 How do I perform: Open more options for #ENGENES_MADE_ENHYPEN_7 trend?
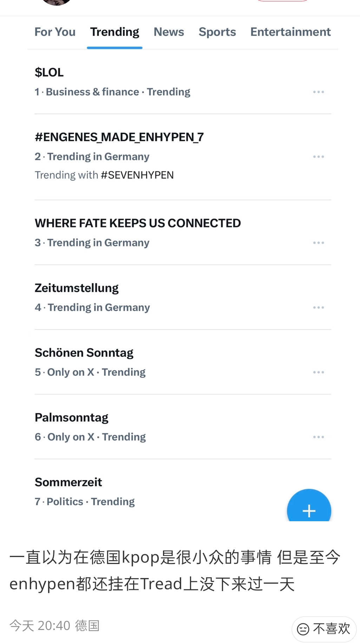[319, 157]
